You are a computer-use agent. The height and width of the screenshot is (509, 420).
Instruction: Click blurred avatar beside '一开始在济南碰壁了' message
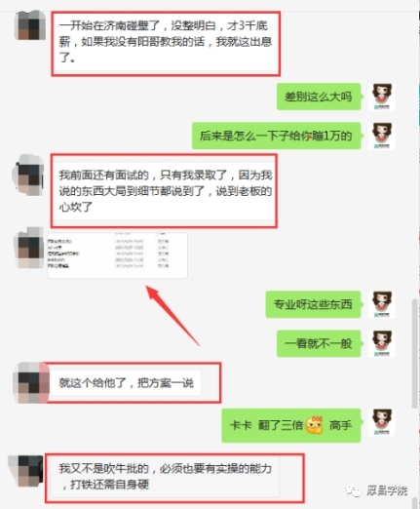tap(30, 25)
